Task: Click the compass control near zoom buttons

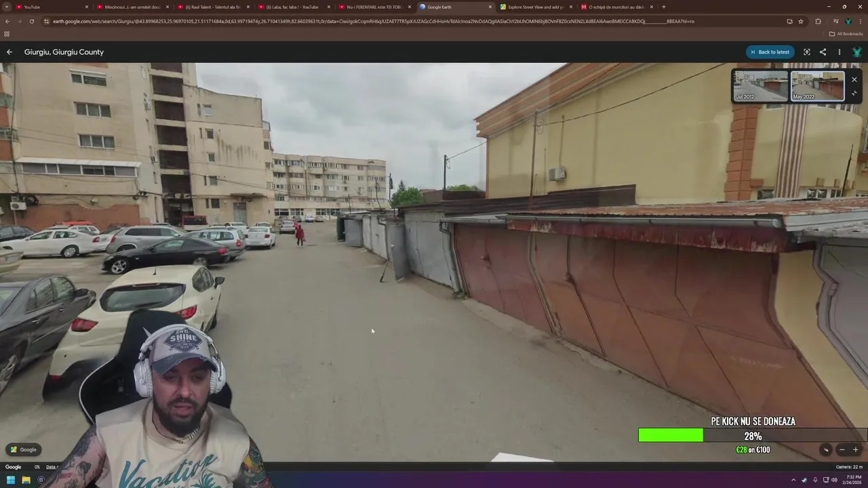Action: coord(826,450)
